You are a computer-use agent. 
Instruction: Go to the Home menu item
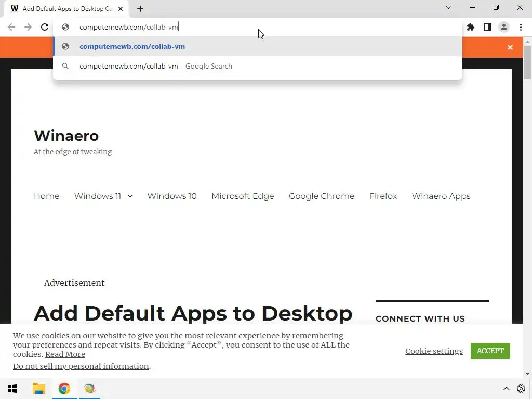pyautogui.click(x=46, y=196)
